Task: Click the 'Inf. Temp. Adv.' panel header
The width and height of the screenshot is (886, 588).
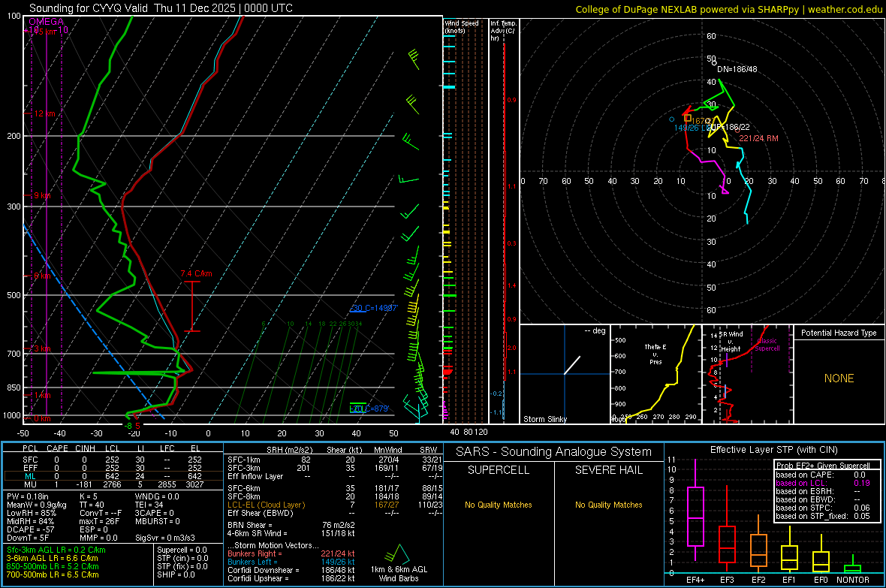Action: coord(503,31)
